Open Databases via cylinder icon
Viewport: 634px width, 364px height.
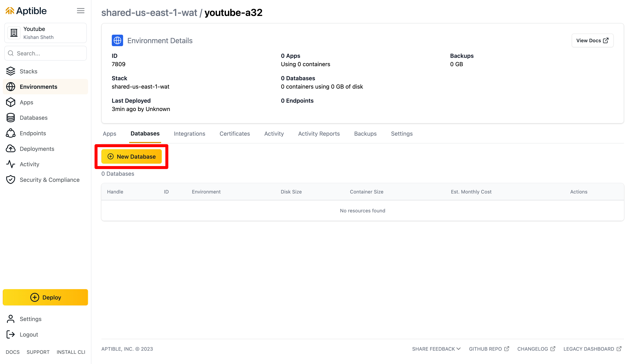pyautogui.click(x=11, y=118)
